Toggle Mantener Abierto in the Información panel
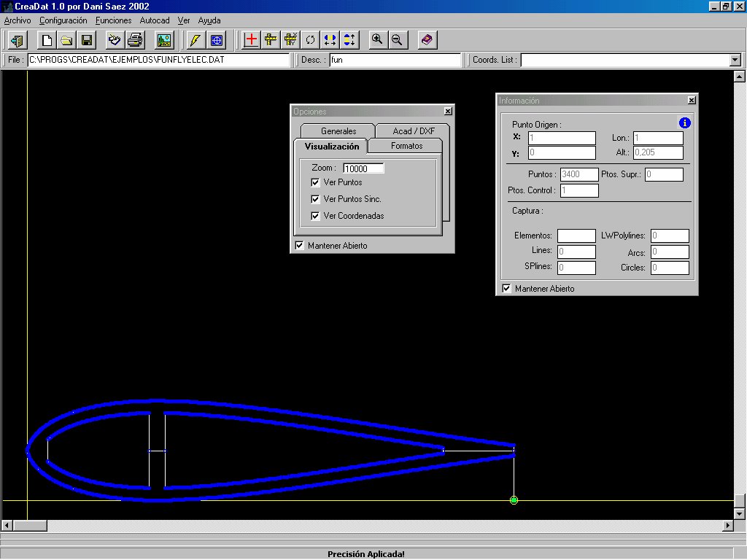 tap(506, 289)
